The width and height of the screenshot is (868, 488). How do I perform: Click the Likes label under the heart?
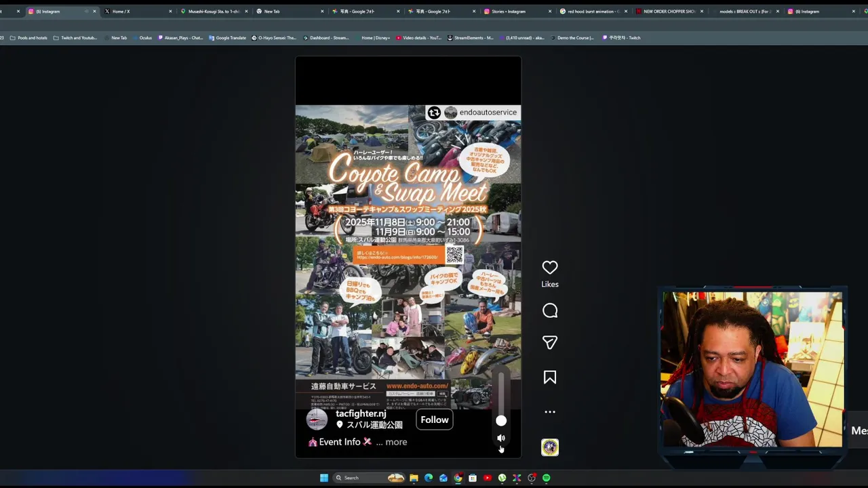550,284
